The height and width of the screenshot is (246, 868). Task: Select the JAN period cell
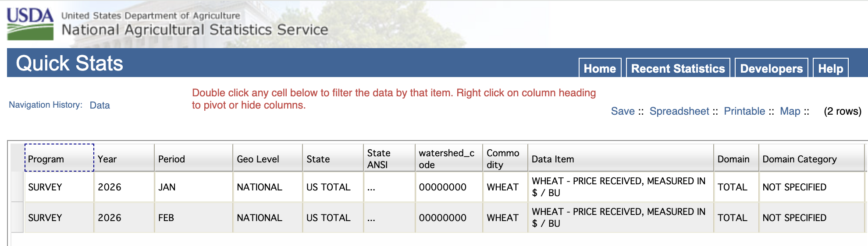[193, 187]
